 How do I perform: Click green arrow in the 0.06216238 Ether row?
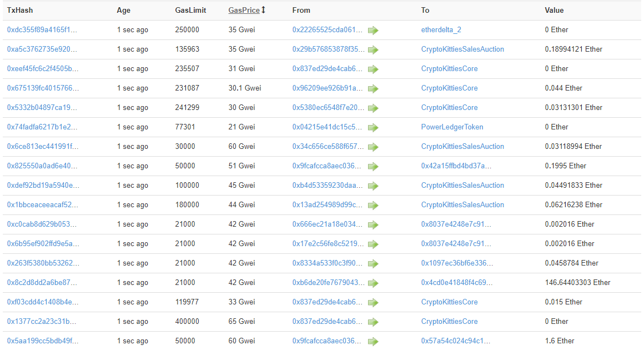[373, 206]
